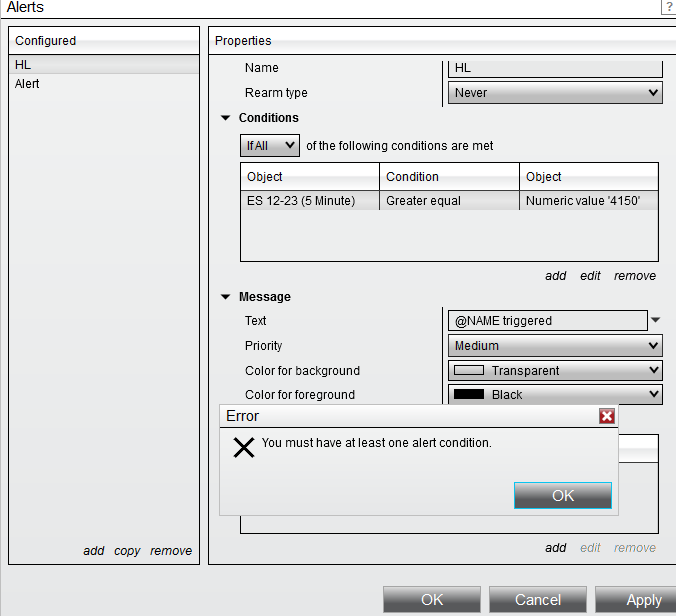Click the Black color swatch
676x616 pixels.
click(x=469, y=394)
